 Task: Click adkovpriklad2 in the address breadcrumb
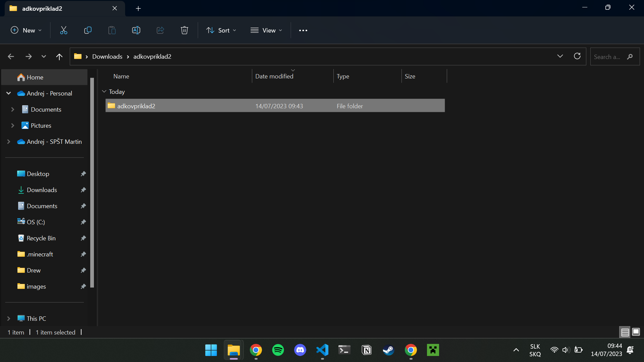152,57
